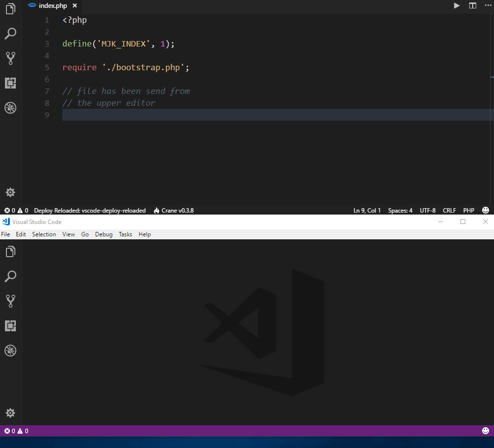Open Source Control in the lower Visual Studio Code window

pyautogui.click(x=10, y=301)
